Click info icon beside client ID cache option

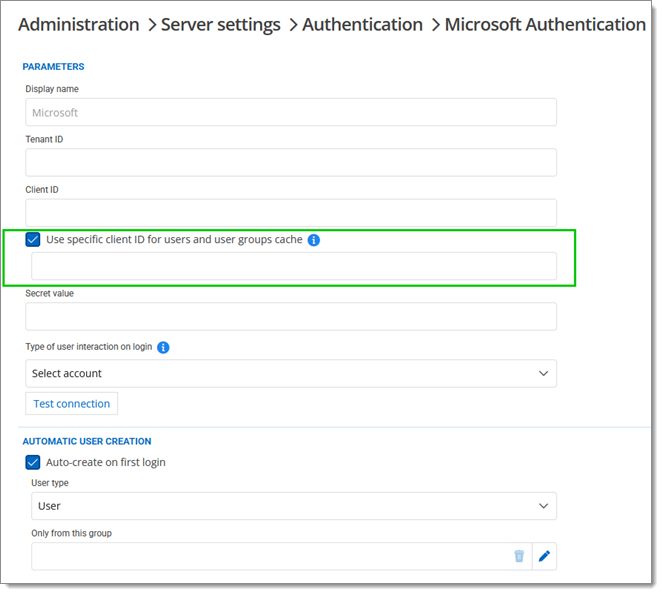314,240
